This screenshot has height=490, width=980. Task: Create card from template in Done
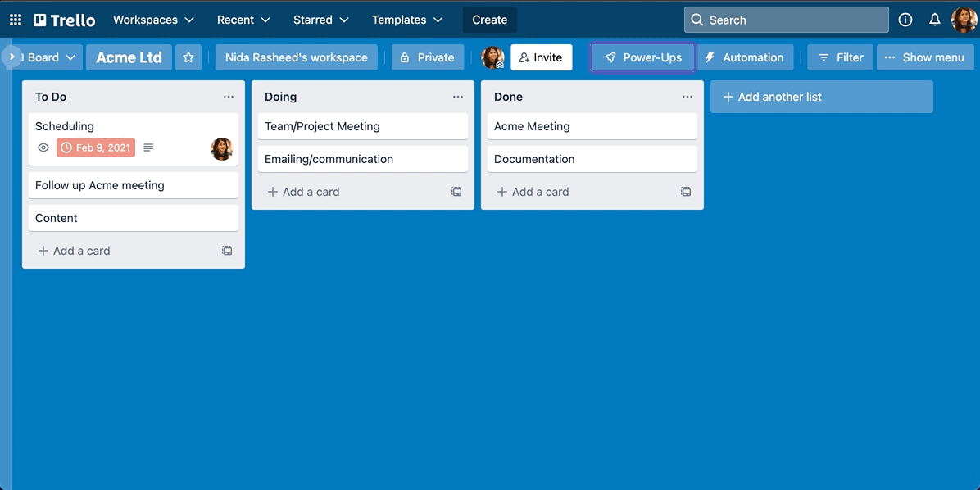tap(686, 192)
